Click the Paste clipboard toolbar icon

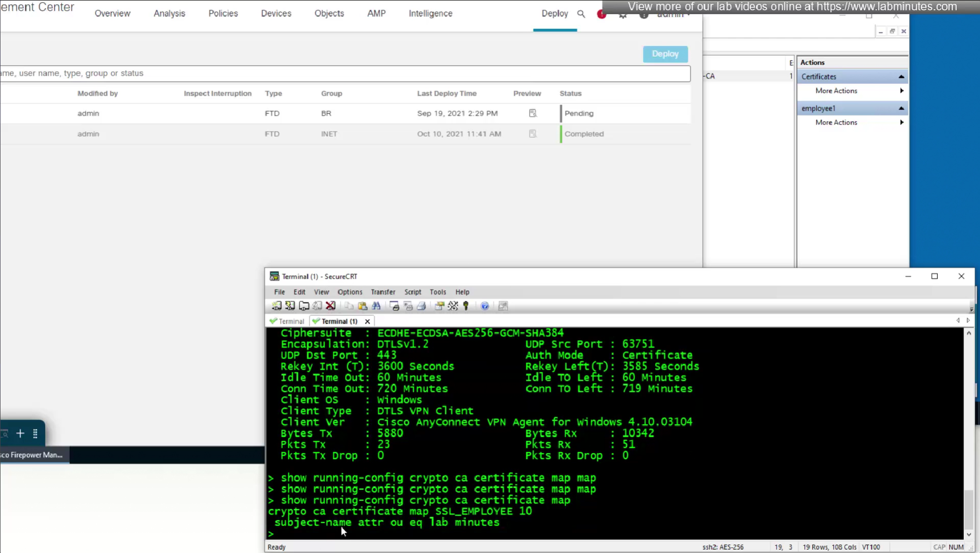coord(362,306)
